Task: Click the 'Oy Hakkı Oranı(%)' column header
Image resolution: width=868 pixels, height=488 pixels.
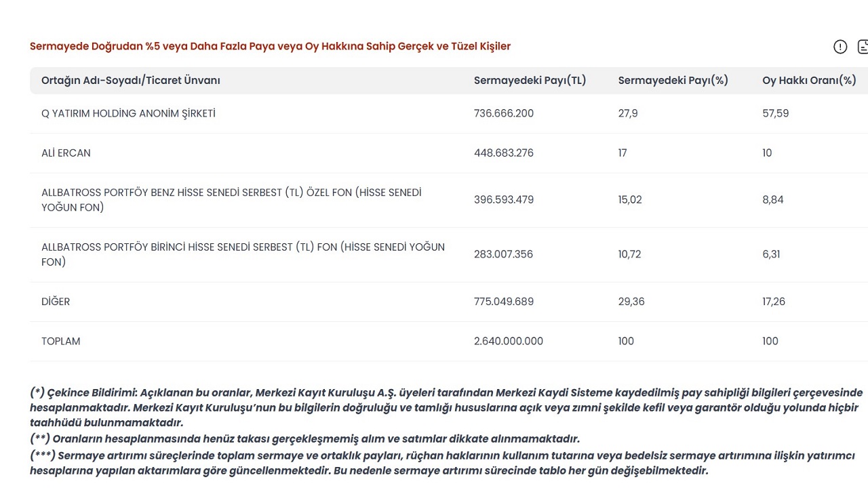Action: click(809, 80)
